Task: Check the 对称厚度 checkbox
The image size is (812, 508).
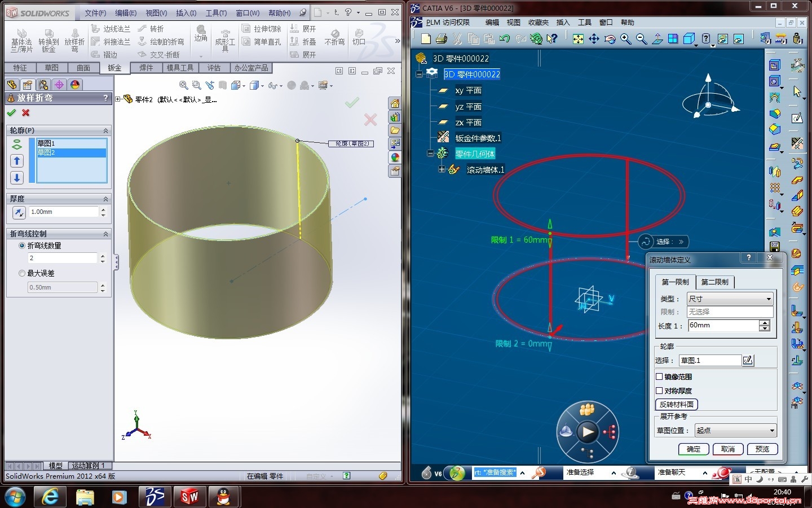Action: (659, 391)
